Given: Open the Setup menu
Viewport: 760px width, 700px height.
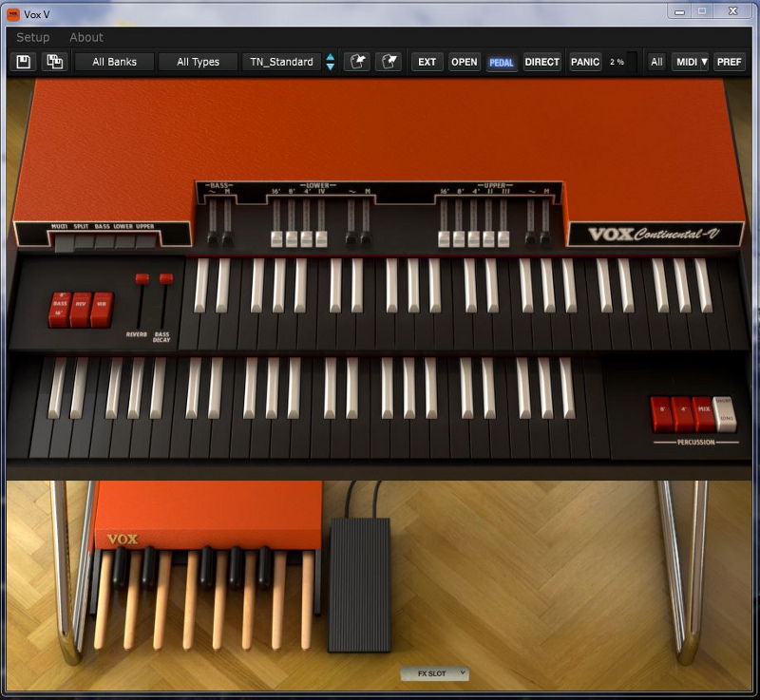Looking at the screenshot, I should (x=33, y=37).
